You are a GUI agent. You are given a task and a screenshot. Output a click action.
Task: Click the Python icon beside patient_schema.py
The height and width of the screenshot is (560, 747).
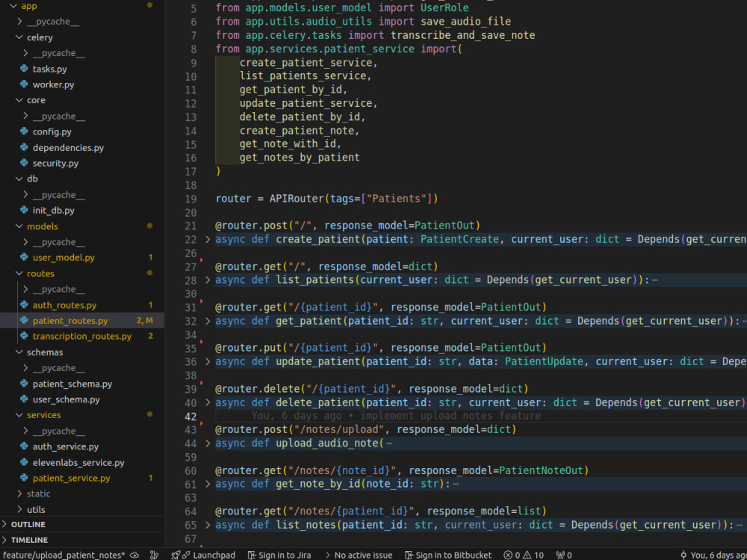coord(24,383)
